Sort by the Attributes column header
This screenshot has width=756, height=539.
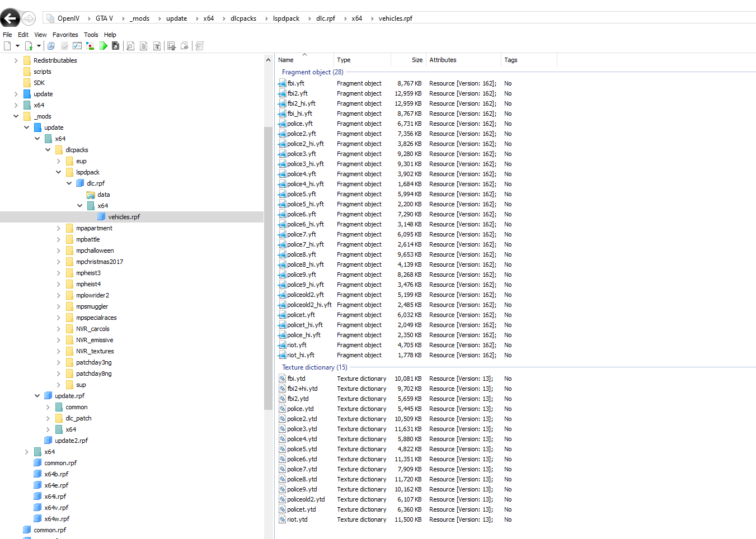463,60
